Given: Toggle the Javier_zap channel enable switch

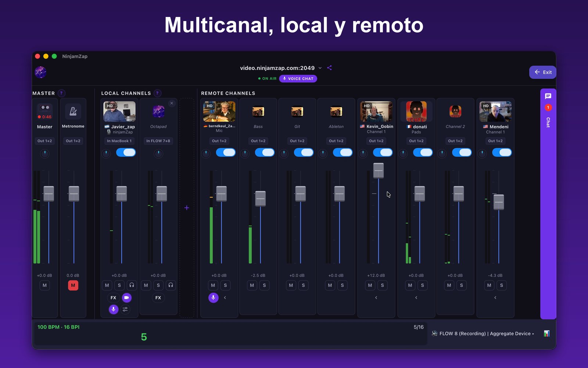Looking at the screenshot, I should click(126, 152).
